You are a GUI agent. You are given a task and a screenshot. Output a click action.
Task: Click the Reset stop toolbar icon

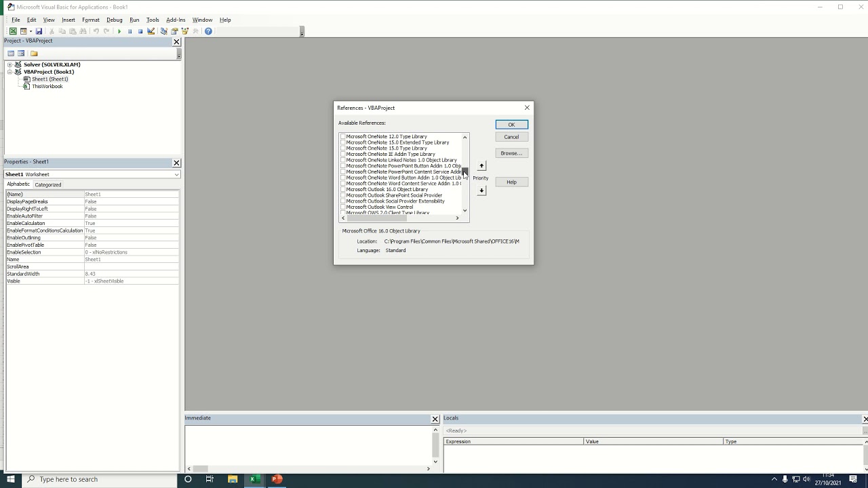[140, 31]
